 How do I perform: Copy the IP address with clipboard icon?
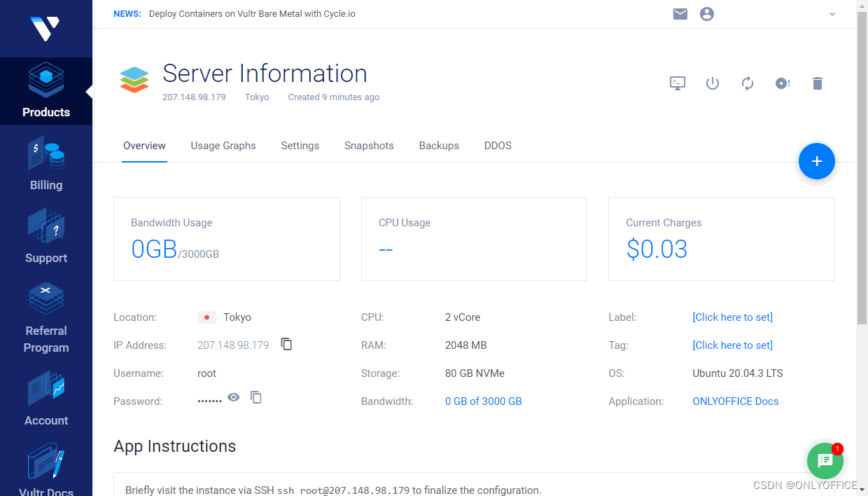coord(286,344)
